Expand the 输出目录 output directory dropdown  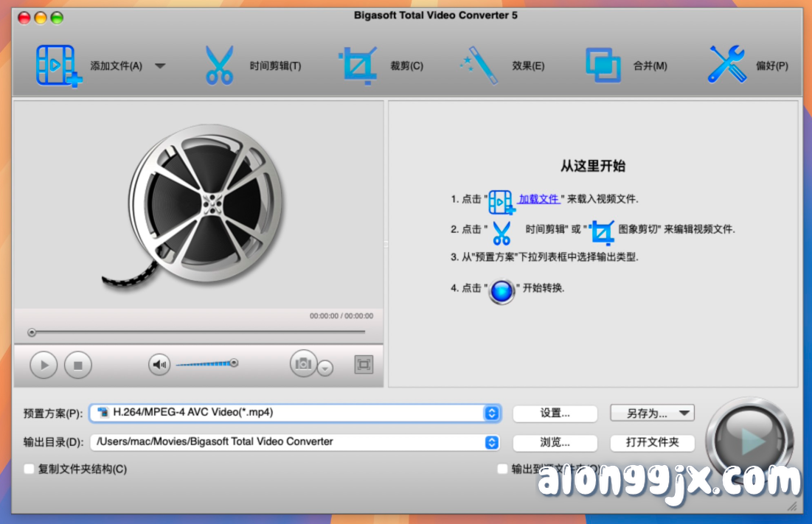pyautogui.click(x=492, y=443)
